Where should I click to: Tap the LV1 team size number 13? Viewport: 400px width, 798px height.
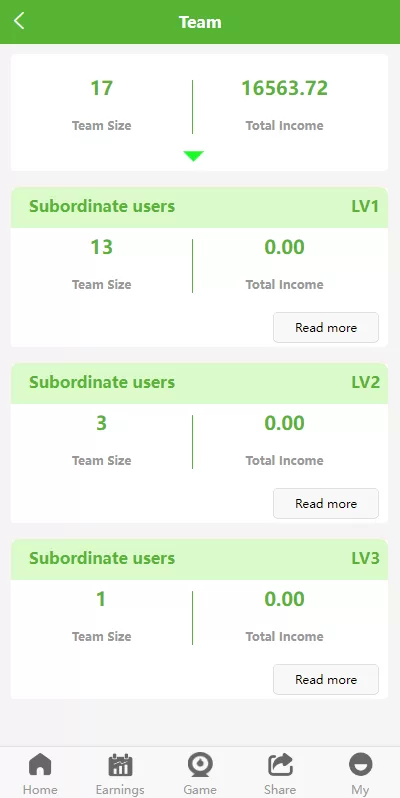(x=101, y=247)
